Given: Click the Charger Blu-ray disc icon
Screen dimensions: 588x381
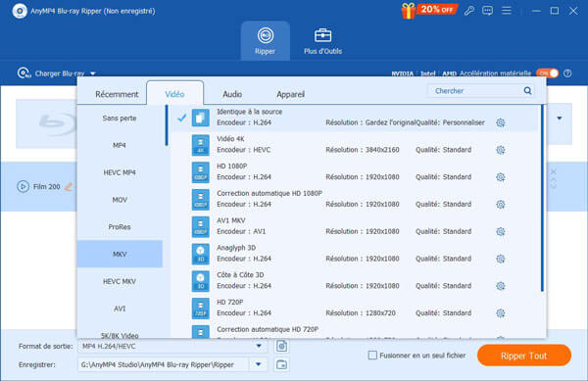Looking at the screenshot, I should (x=24, y=73).
